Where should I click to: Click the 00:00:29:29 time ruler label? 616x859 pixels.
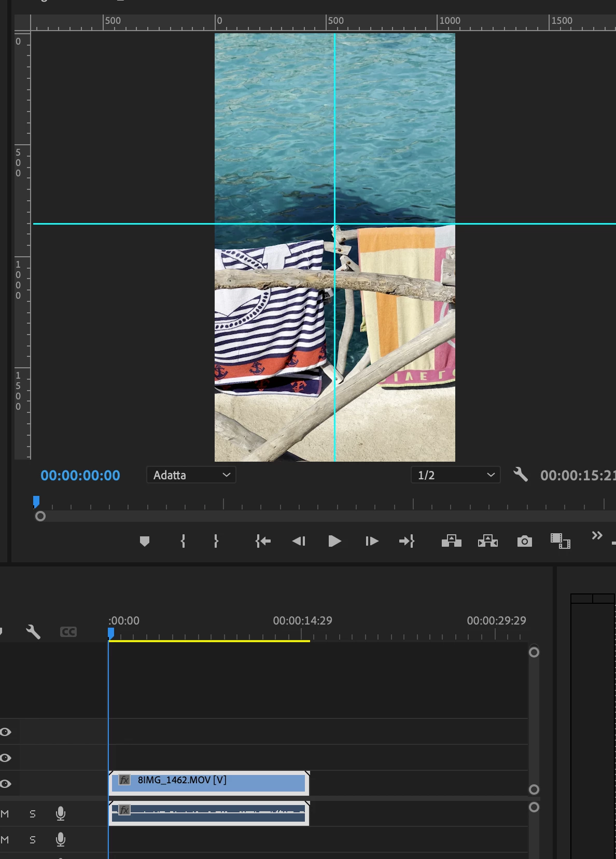(x=497, y=621)
